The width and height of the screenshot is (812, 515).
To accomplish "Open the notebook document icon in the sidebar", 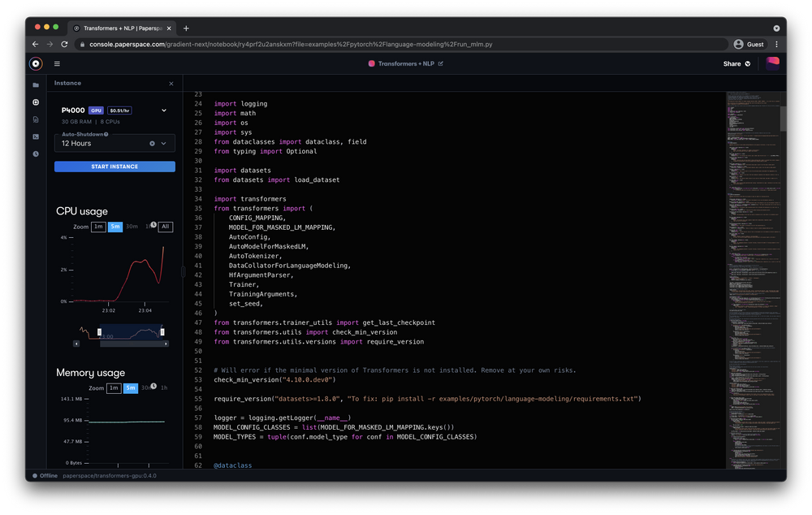I will pyautogui.click(x=35, y=119).
